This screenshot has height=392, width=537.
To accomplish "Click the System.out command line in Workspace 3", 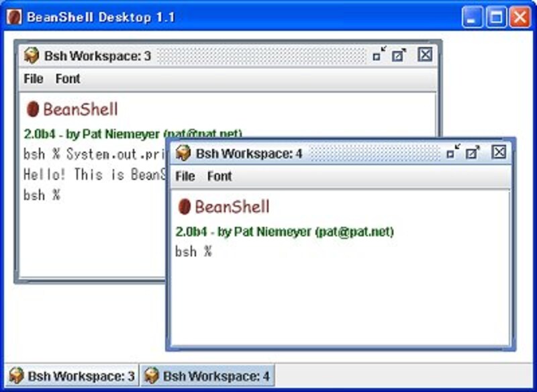I will pos(95,154).
